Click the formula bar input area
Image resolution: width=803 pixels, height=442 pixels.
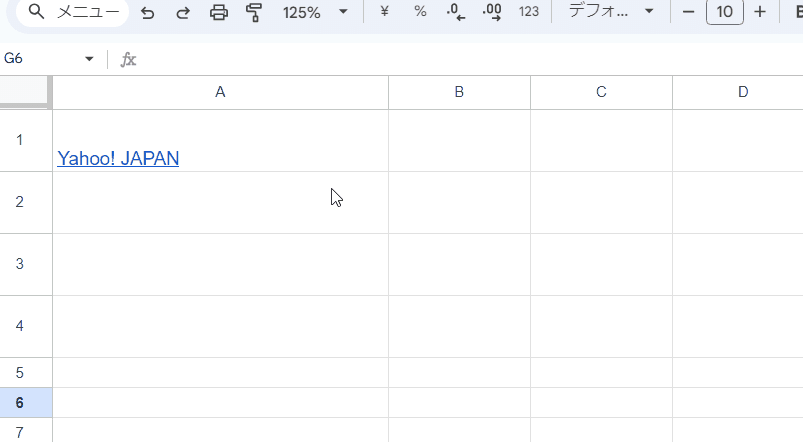(x=469, y=59)
